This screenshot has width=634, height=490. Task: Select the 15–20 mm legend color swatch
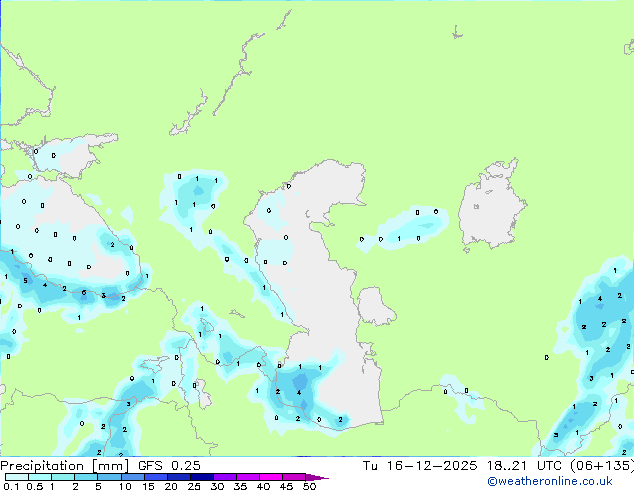156,477
